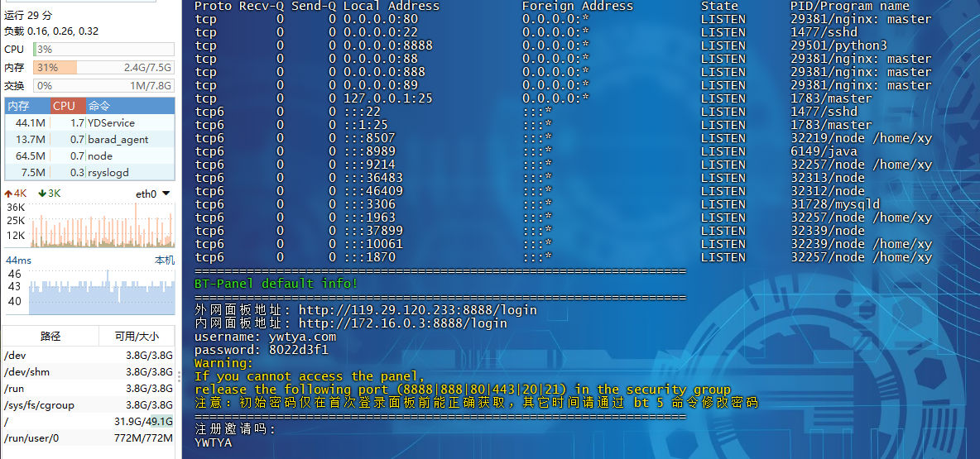Click the download speed arrow showing 3K

49,194
